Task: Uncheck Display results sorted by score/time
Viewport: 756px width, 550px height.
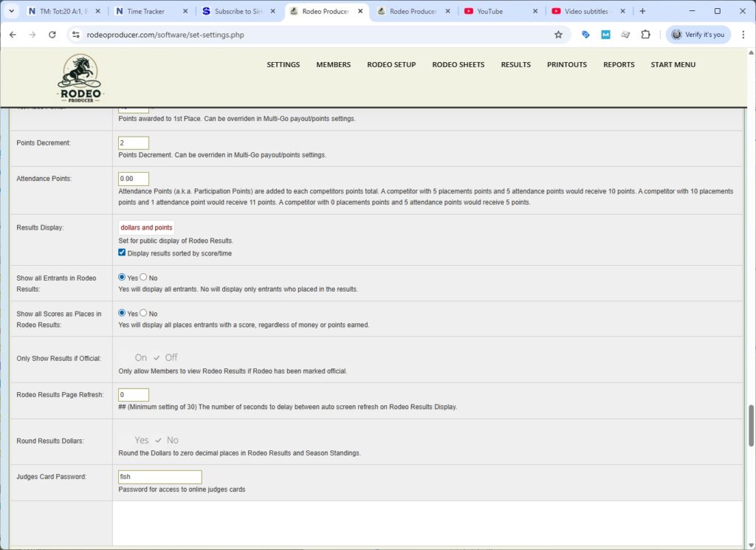Action: [x=122, y=252]
